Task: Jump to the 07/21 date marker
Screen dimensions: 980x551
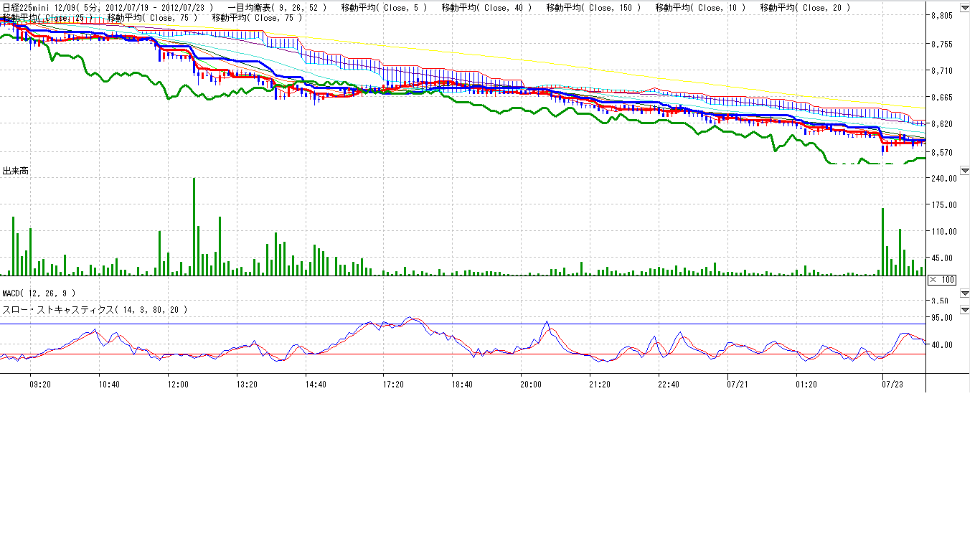Action: coord(738,385)
